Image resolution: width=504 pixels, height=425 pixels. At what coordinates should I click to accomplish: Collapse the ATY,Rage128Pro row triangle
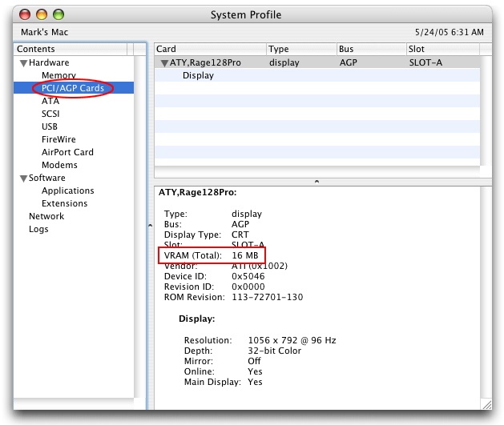click(163, 62)
